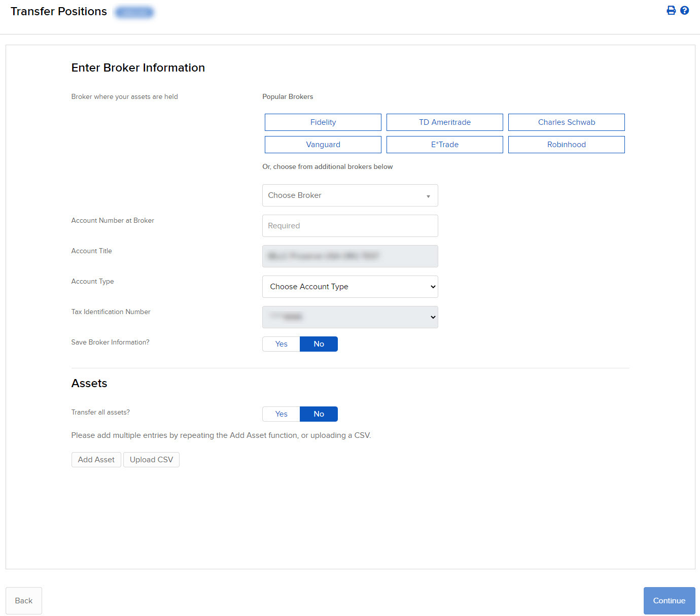Select Vanguard from the broker options
Screen dimensions: 700x616
323,144
